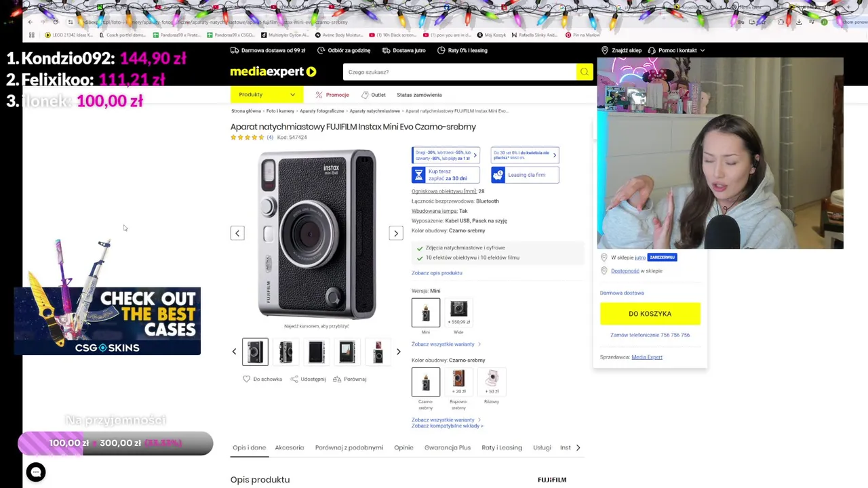
Task: Click the star rating of the product
Action: point(248,138)
